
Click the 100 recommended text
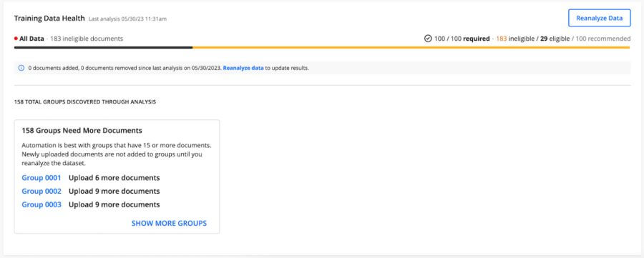[x=602, y=39]
